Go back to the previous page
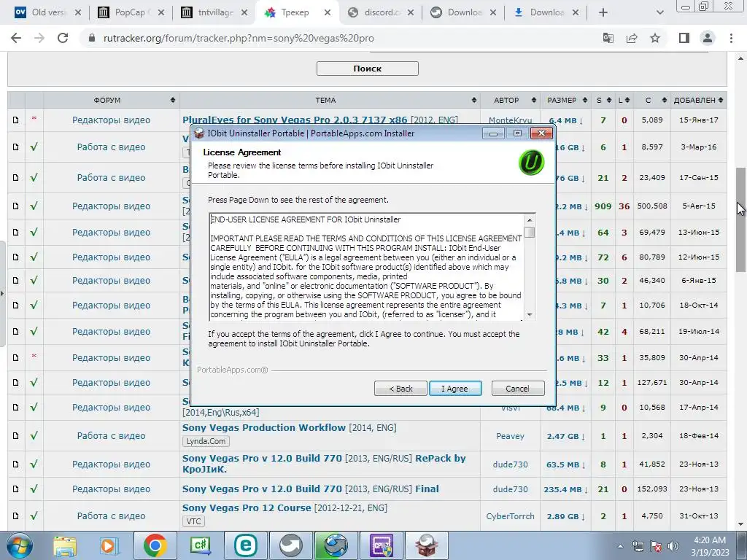The image size is (747, 560). tap(16, 38)
